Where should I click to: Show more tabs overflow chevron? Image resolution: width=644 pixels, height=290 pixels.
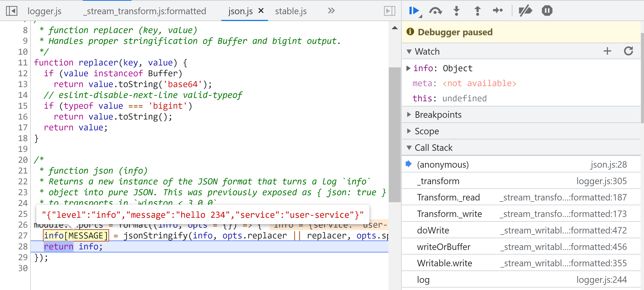[331, 11]
